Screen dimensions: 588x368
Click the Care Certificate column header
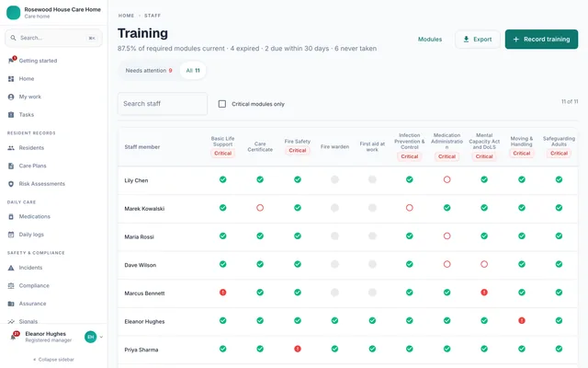[x=260, y=147]
